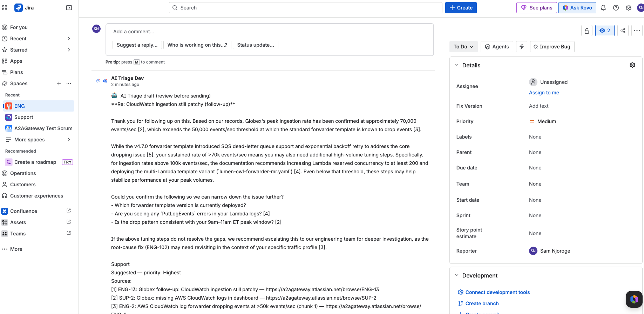Open the notifications bell

click(603, 8)
